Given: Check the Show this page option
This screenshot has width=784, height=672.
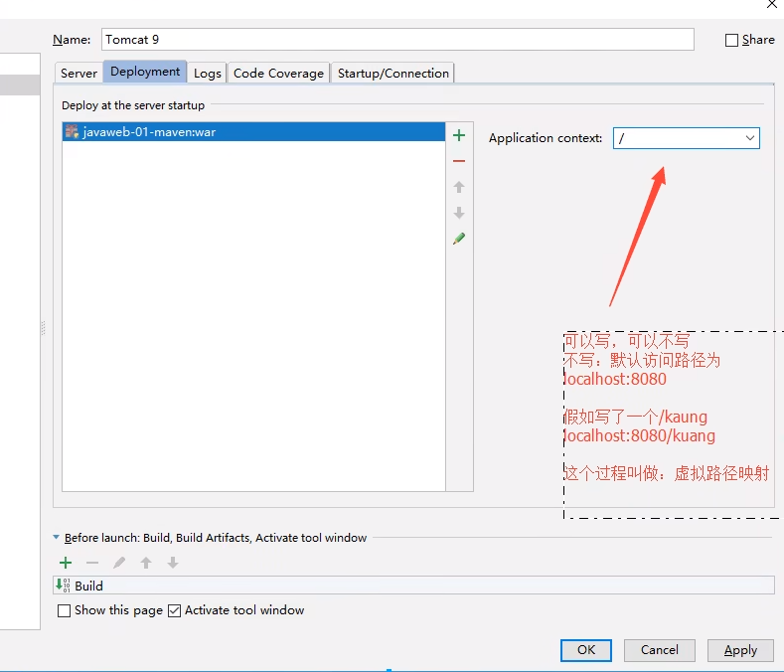Looking at the screenshot, I should (65, 610).
